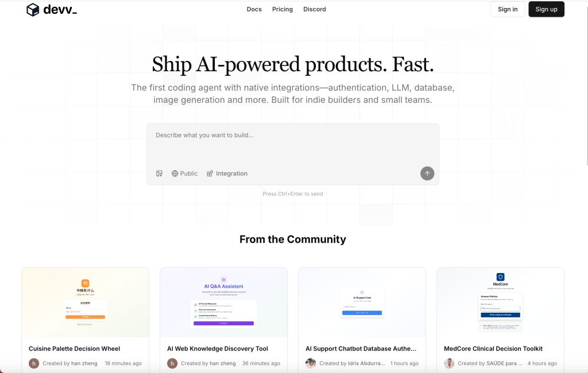
Task: Open the Discord nav link
Action: point(315,9)
